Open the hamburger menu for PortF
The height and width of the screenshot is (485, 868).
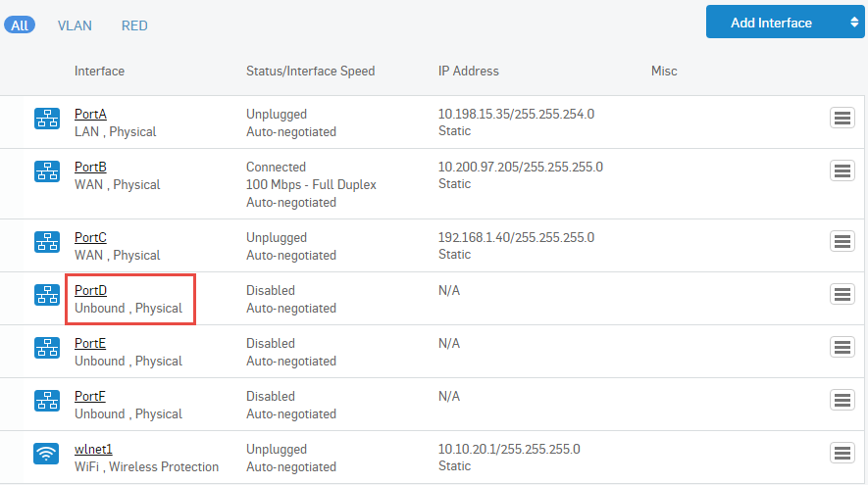click(x=842, y=401)
